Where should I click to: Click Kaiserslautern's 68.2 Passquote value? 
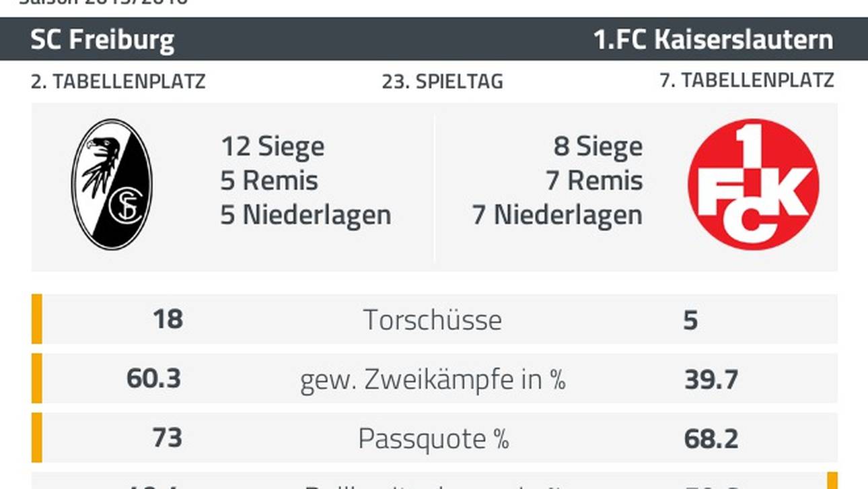[711, 439]
